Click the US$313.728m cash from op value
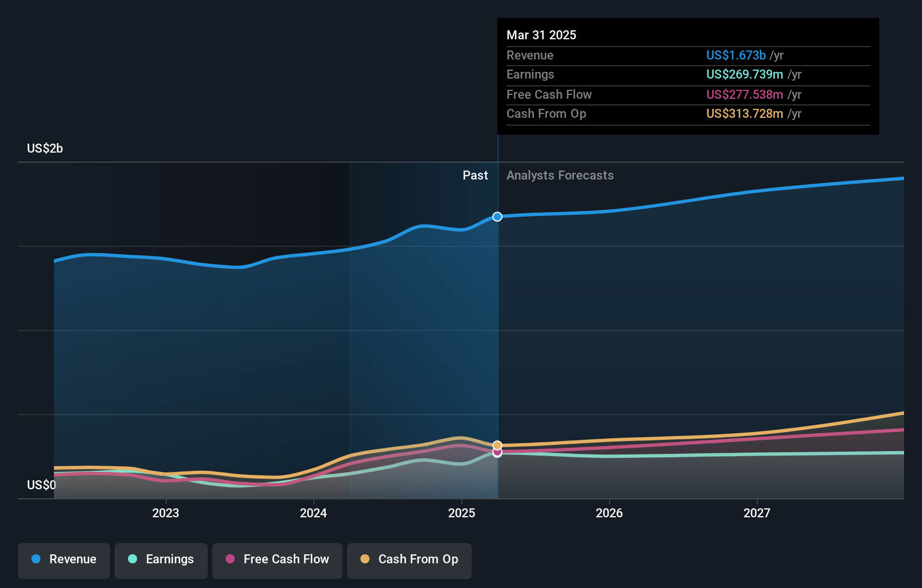The width and height of the screenshot is (922, 588). coord(745,113)
